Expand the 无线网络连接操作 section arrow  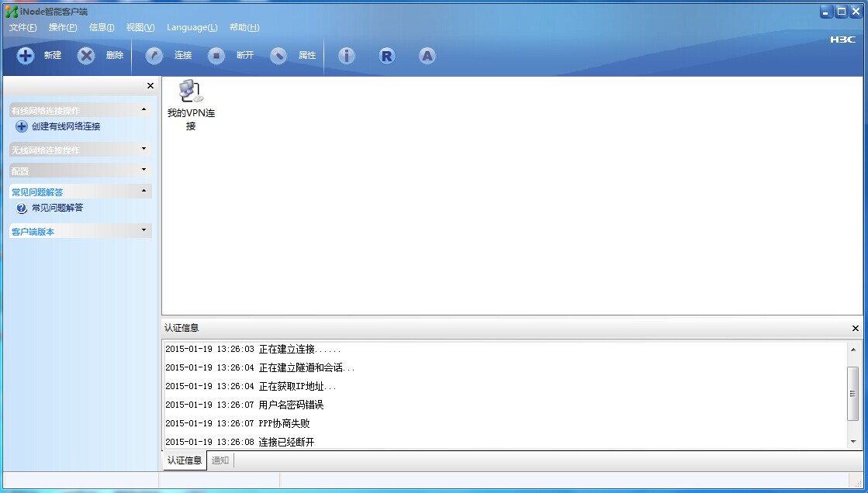[144, 148]
